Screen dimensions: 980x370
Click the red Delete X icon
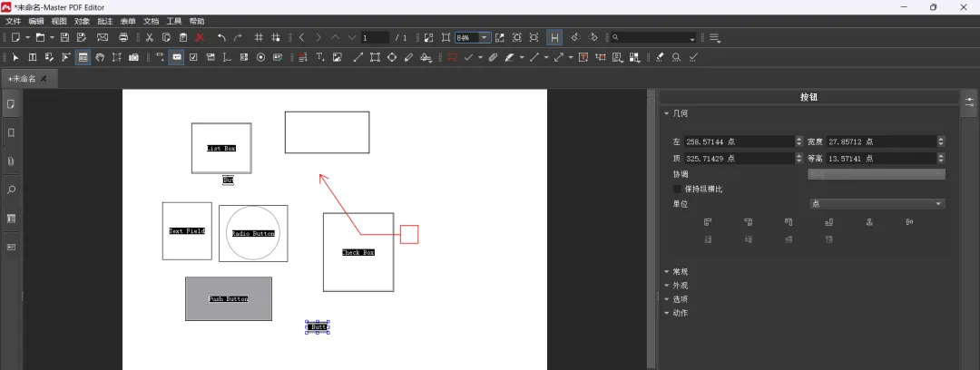point(200,37)
